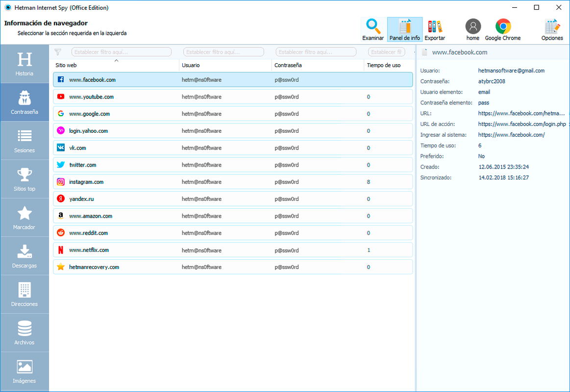Sort by Tiempo de uso column header
The image size is (570, 392).
[x=389, y=65]
